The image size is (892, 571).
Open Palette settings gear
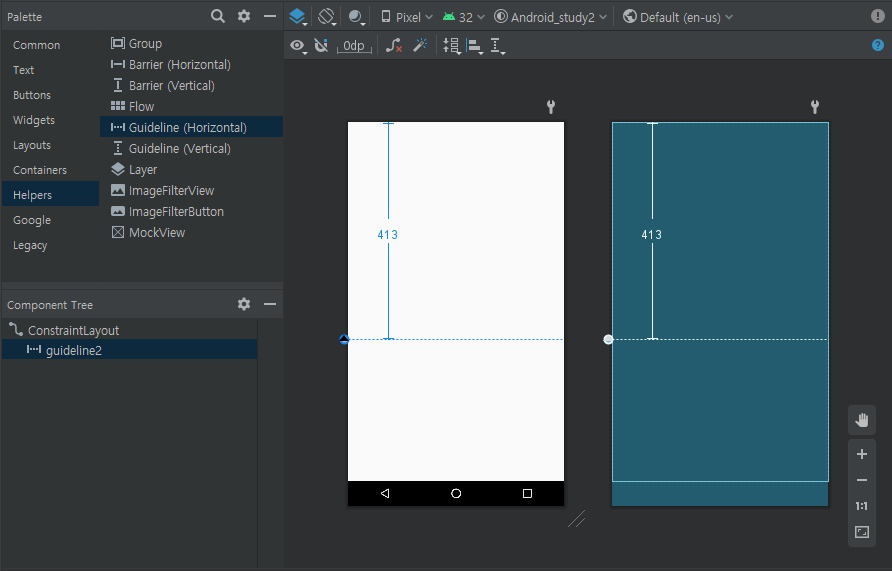pos(244,16)
